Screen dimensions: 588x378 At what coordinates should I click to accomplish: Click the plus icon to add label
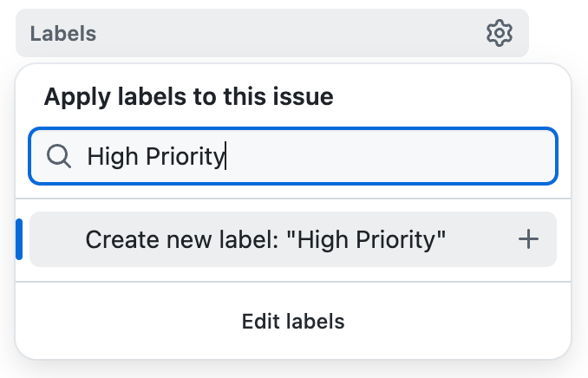click(x=528, y=239)
